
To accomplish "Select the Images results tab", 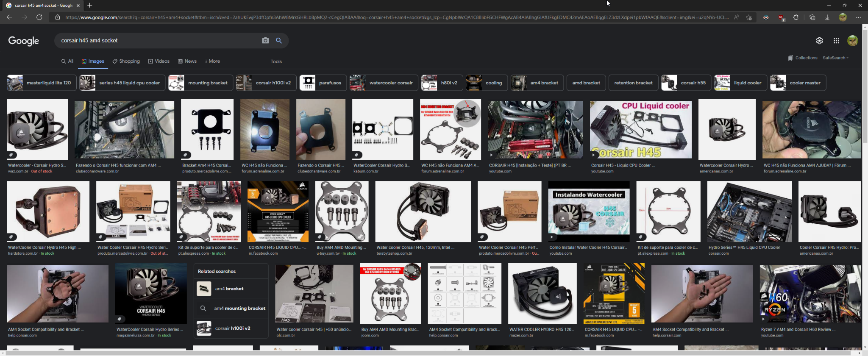I will [93, 61].
